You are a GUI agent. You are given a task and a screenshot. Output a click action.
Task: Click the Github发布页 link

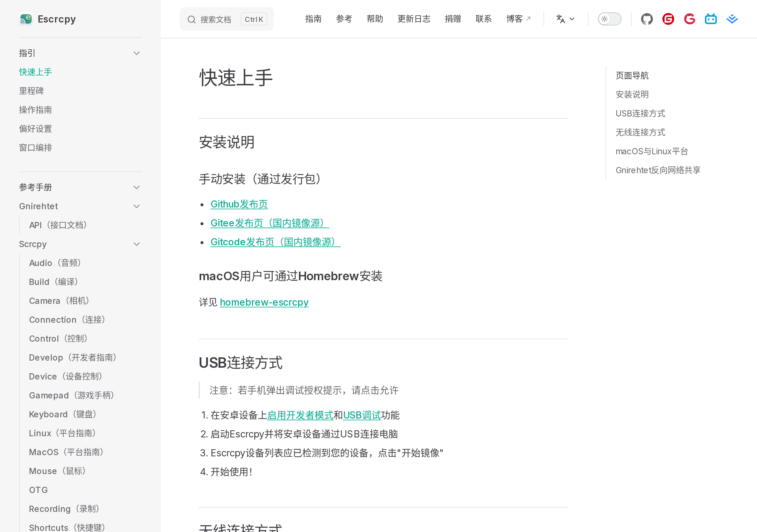tap(239, 204)
